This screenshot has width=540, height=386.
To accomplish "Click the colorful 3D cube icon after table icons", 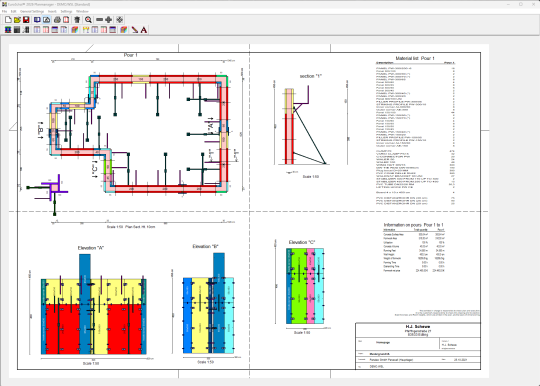I will (75, 30).
